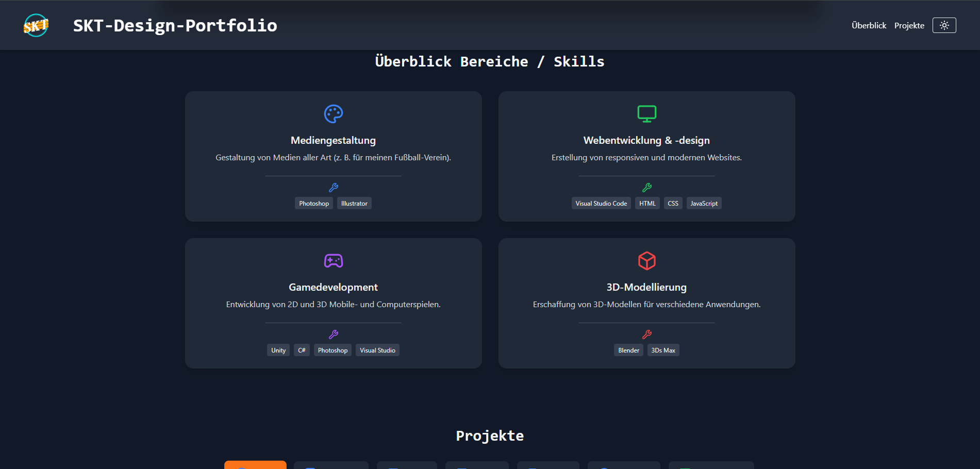
Task: Open the Überblick navigation link
Action: pos(869,25)
